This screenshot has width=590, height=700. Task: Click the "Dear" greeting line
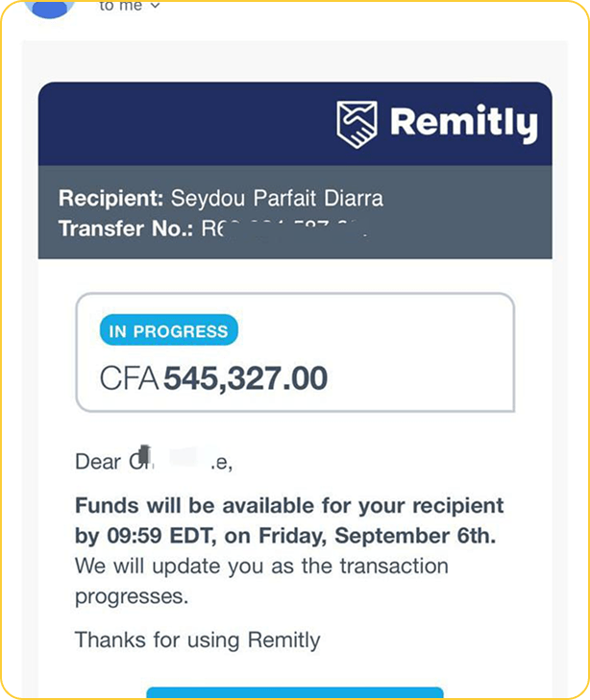[154, 462]
